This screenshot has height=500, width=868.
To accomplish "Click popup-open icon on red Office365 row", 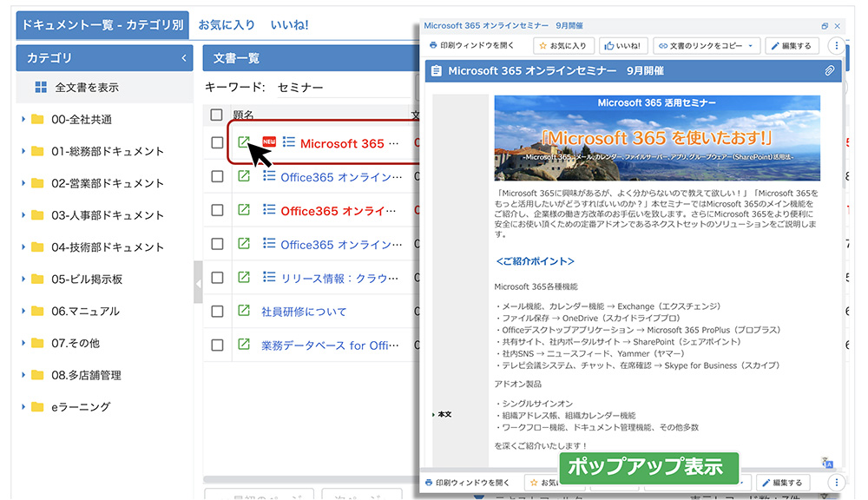I will tap(244, 210).
